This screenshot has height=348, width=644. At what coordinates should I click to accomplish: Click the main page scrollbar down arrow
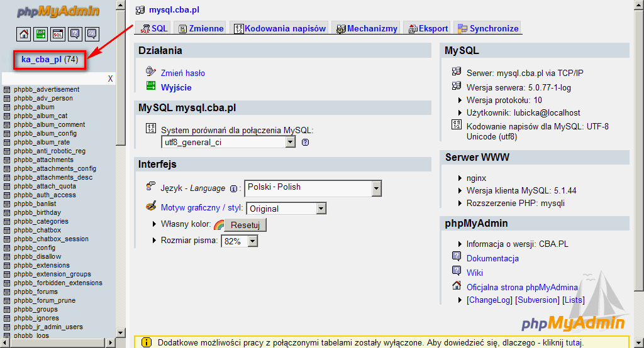(639, 343)
